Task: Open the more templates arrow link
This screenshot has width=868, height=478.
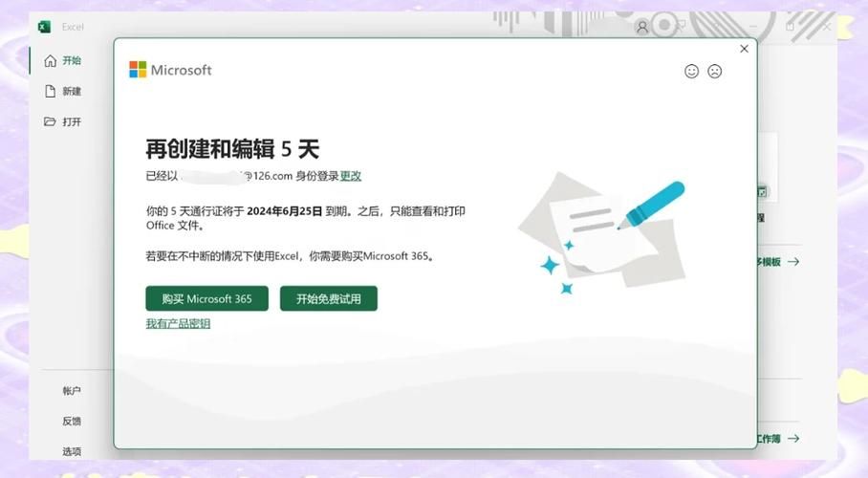Action: coord(793,261)
